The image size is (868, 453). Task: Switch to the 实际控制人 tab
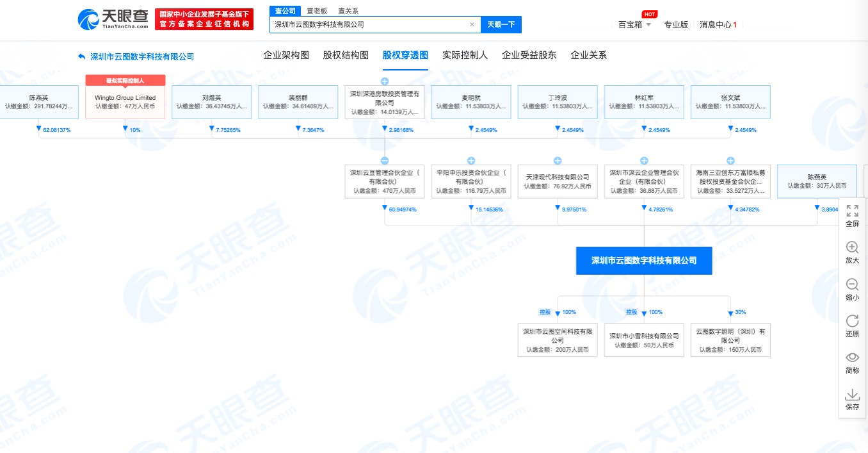click(465, 55)
